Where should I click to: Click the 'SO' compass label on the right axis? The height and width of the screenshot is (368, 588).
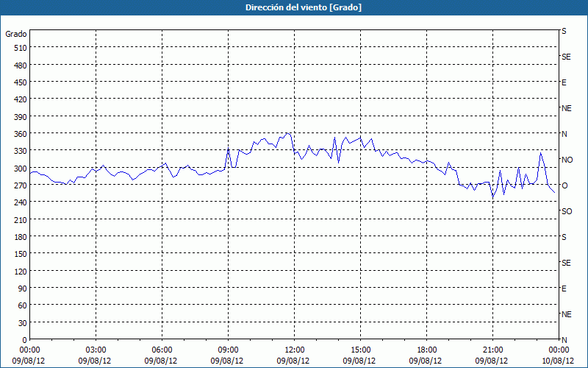(x=567, y=211)
